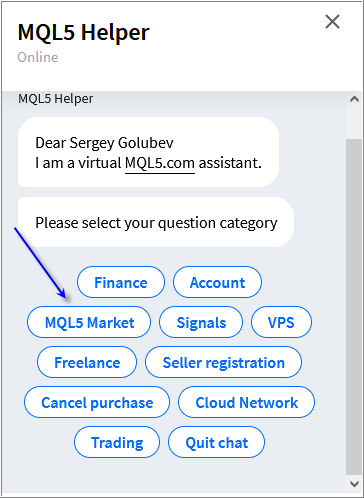This screenshot has height=498, width=364.
Task: Choose the Account category
Action: point(217,282)
